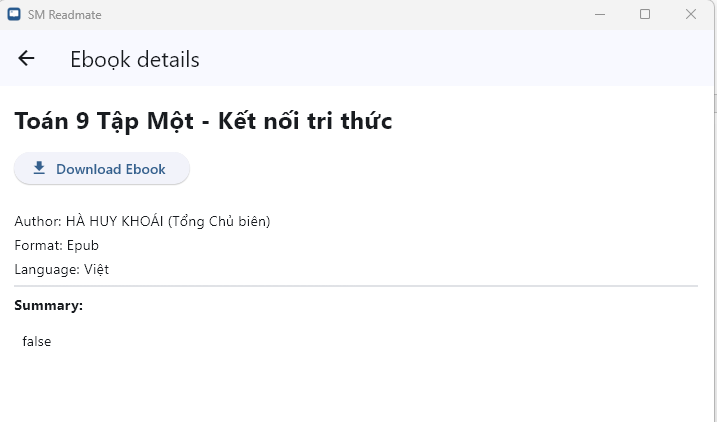717x422 pixels.
Task: Go back using the arrow icon
Action: [x=26, y=59]
